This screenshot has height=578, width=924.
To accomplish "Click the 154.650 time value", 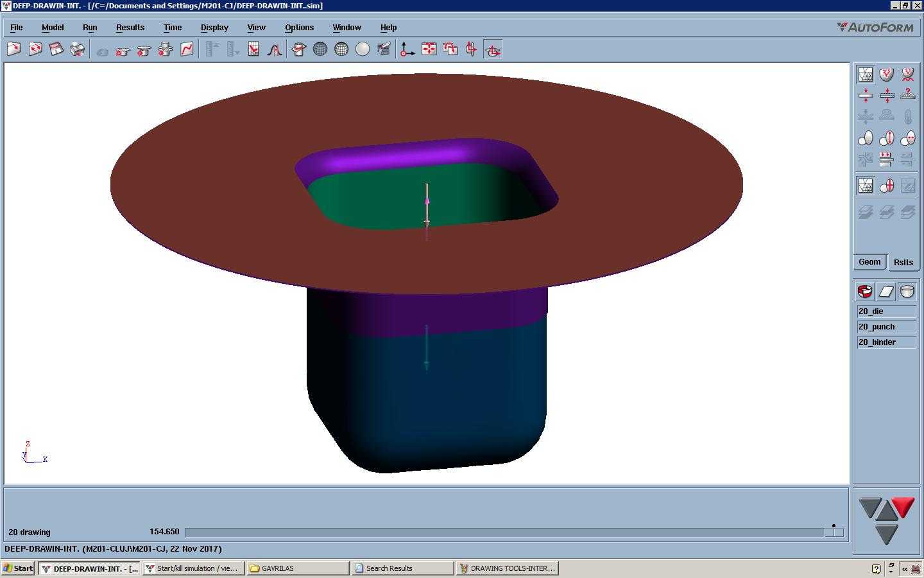I will pyautogui.click(x=164, y=532).
